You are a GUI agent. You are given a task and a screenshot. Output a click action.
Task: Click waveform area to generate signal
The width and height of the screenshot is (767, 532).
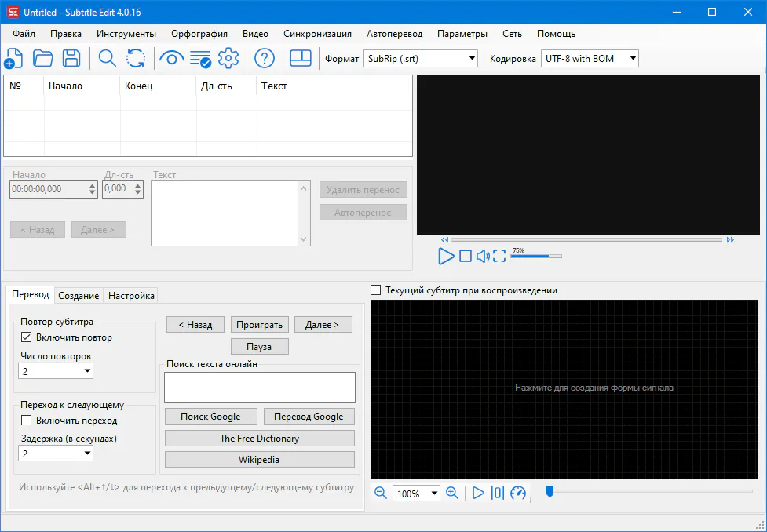(x=564, y=389)
